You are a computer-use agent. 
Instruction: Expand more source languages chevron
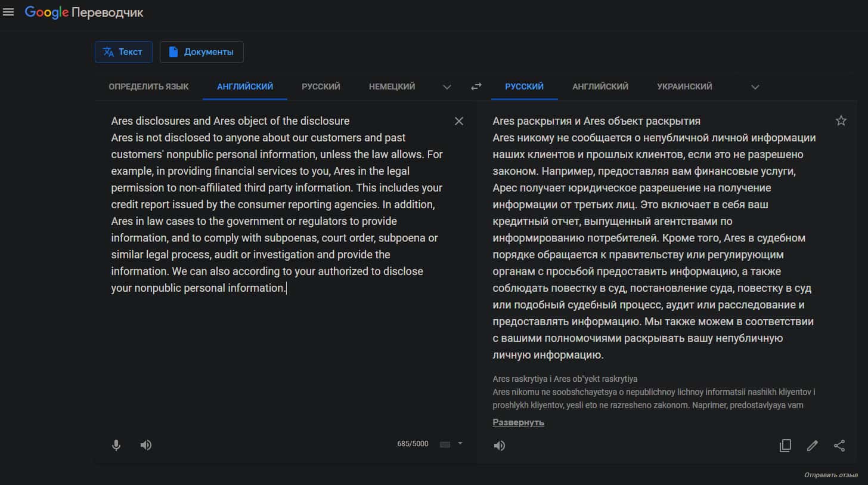[447, 87]
